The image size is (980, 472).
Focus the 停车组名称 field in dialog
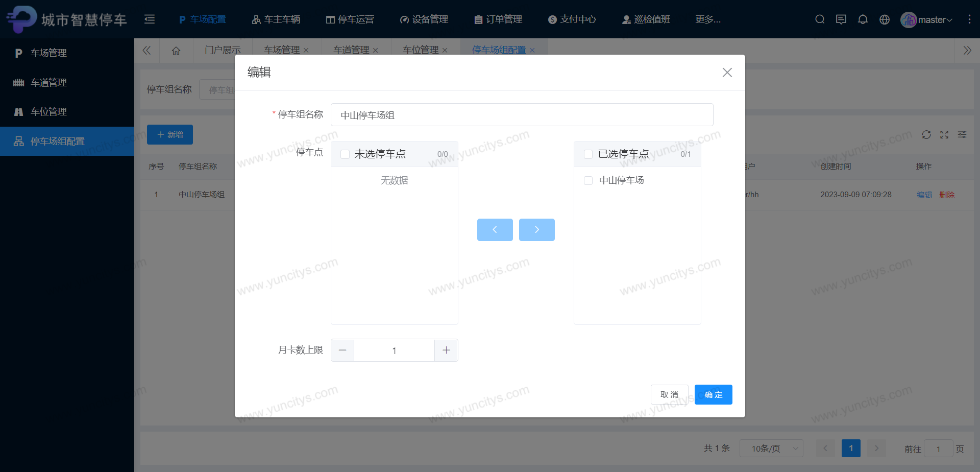[522, 115]
